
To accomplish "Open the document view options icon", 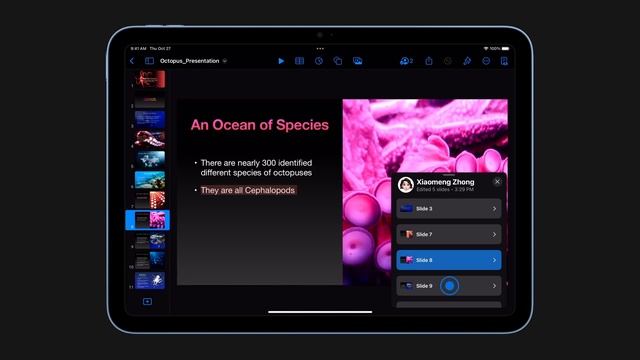I will (x=504, y=61).
